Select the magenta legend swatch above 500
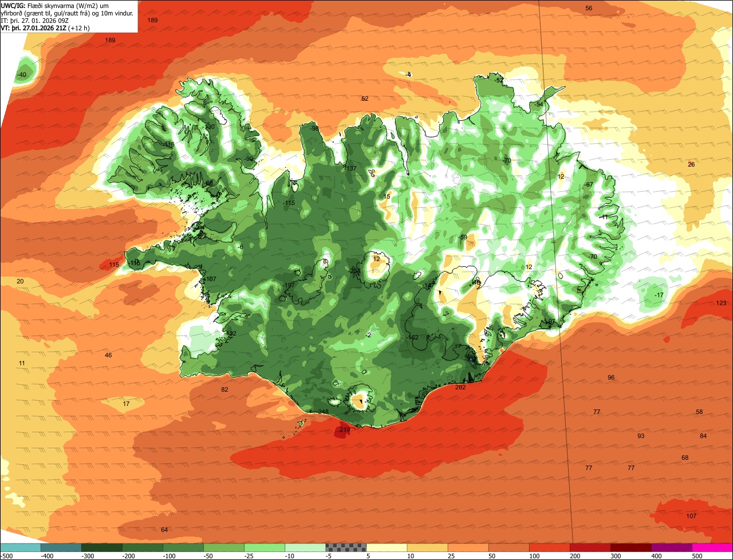This screenshot has height=560, width=733. pos(712,548)
